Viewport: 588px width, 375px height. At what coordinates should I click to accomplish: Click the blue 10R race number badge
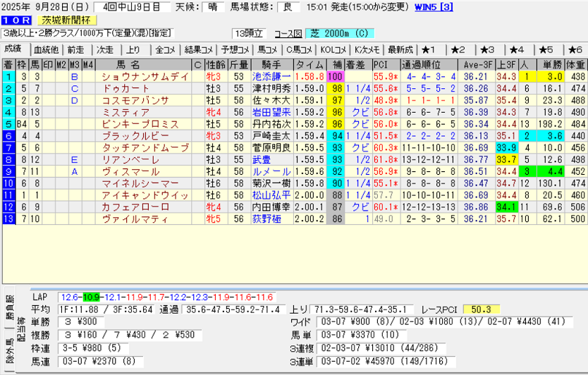18,20
